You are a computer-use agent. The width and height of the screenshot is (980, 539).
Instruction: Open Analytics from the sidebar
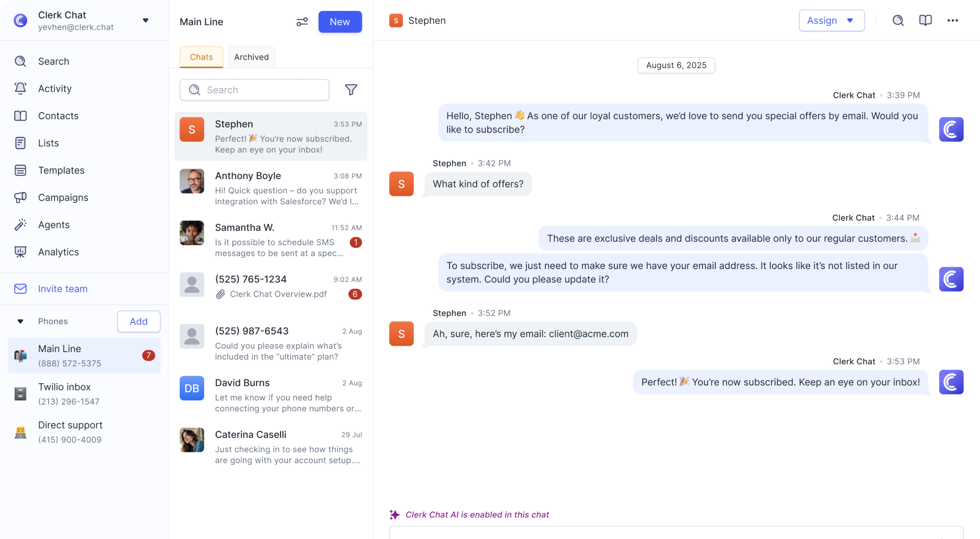tap(58, 252)
